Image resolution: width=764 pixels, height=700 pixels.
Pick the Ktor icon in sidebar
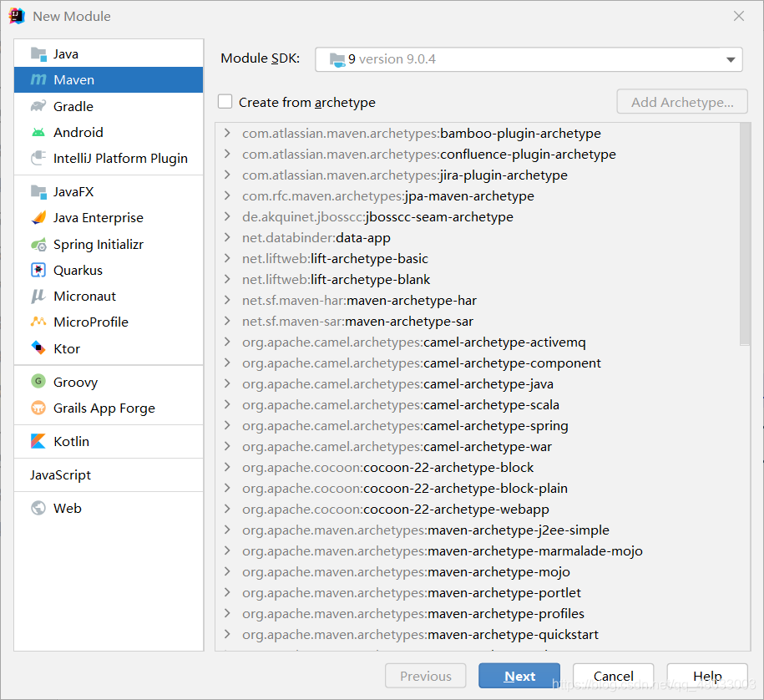pos(38,348)
